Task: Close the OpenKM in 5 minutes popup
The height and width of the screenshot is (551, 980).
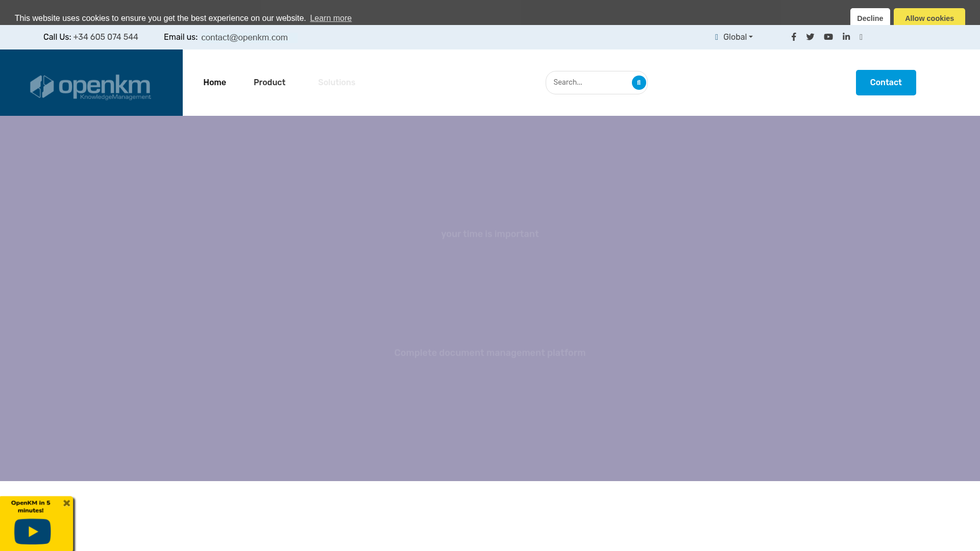Action: pyautogui.click(x=66, y=503)
